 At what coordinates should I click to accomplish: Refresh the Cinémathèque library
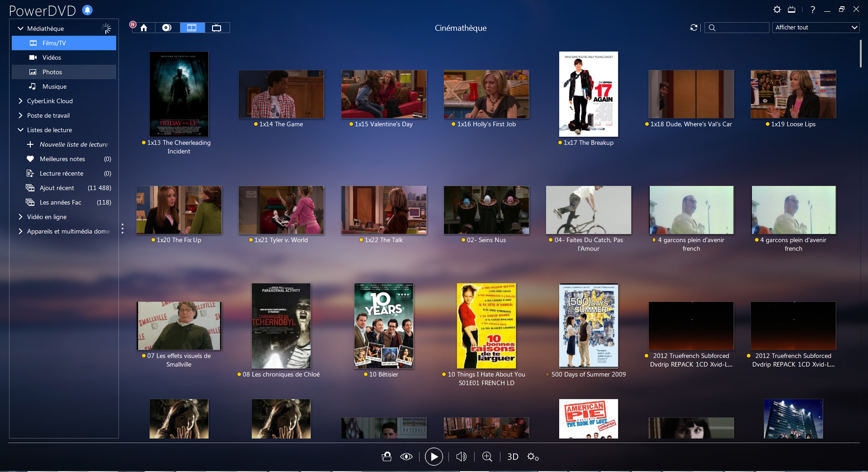(694, 28)
